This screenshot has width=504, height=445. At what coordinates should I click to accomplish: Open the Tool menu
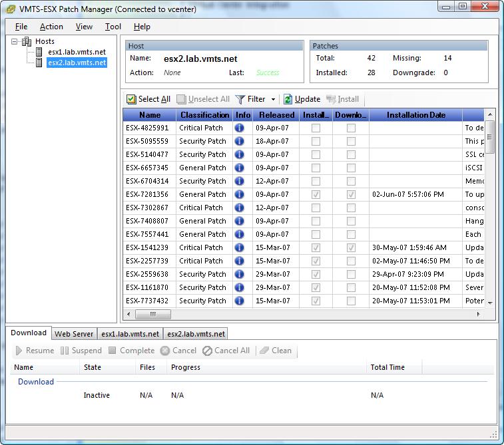click(x=113, y=27)
